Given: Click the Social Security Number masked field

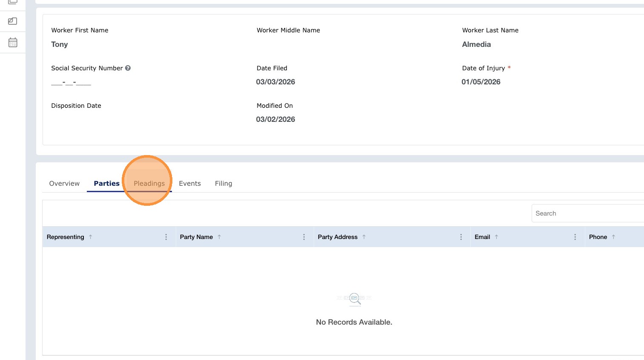Looking at the screenshot, I should coord(71,82).
